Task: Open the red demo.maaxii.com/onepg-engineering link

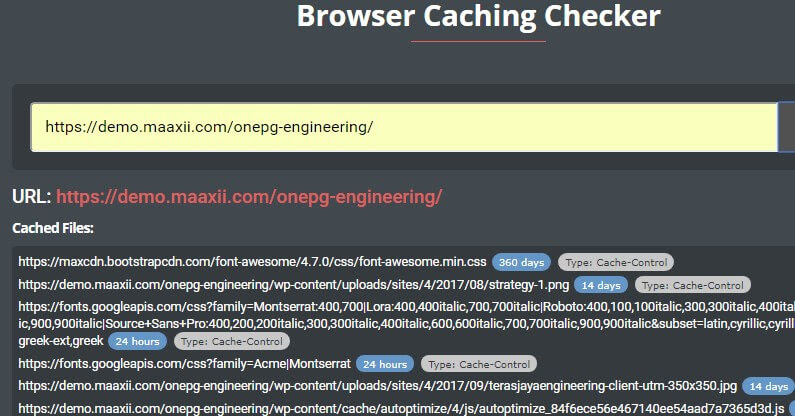Action: click(249, 197)
